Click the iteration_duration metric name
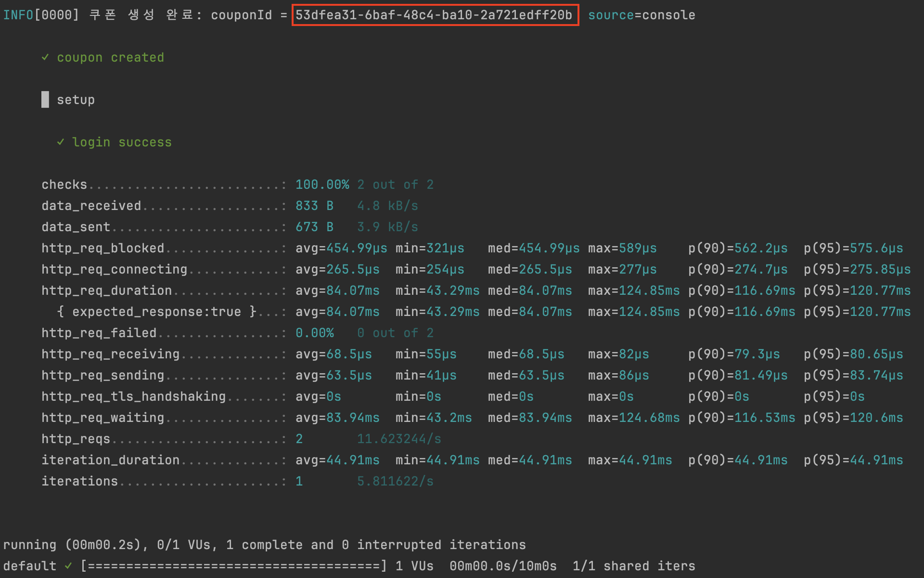This screenshot has height=578, width=924. pos(110,460)
